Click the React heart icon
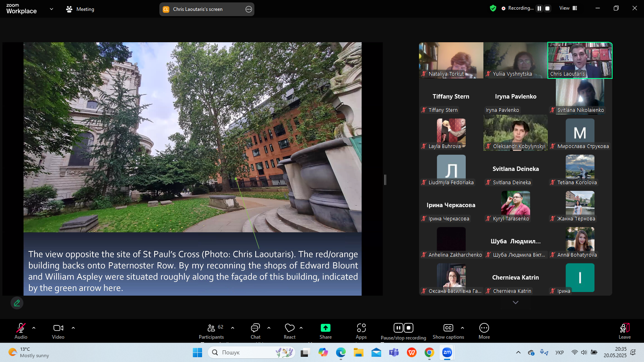 pos(289,331)
